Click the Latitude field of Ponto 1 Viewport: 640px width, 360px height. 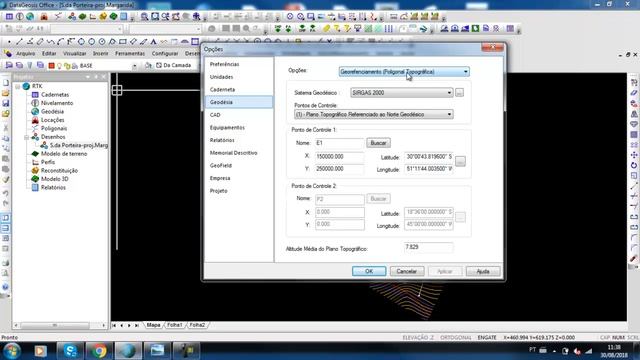429,156
